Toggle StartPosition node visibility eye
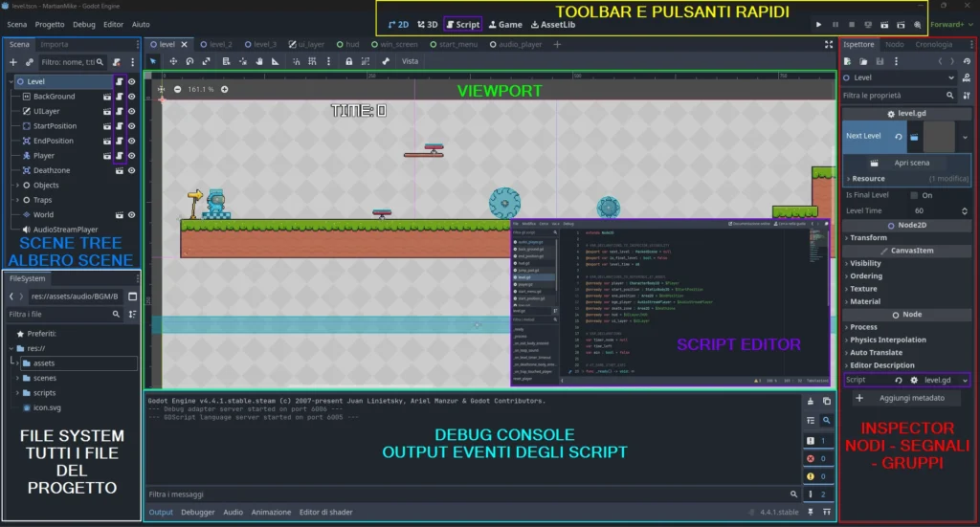980x527 pixels. pos(132,126)
